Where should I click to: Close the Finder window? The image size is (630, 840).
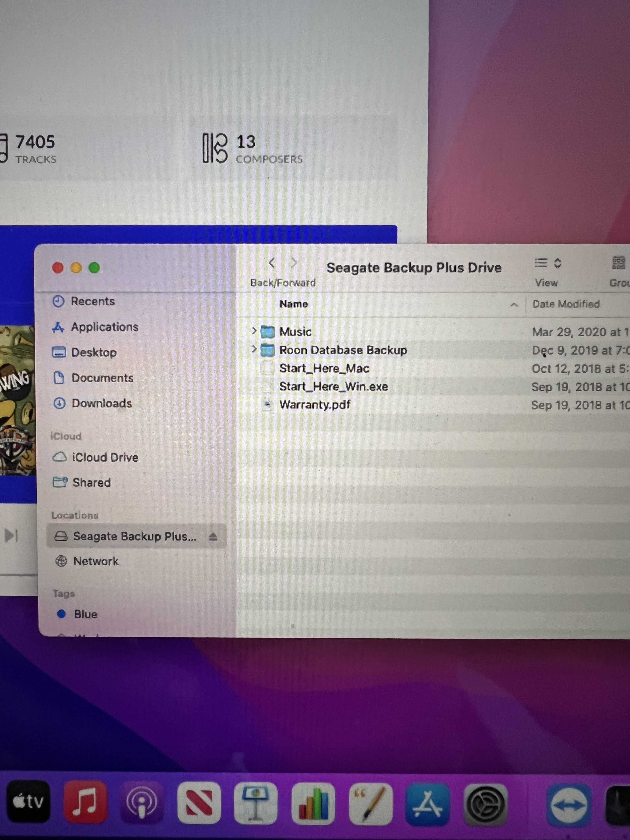pyautogui.click(x=58, y=268)
